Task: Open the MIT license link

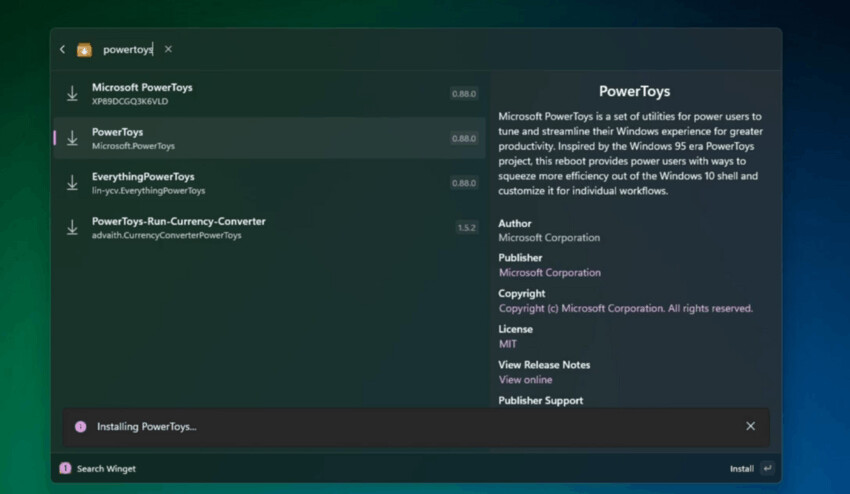Action: coord(508,344)
